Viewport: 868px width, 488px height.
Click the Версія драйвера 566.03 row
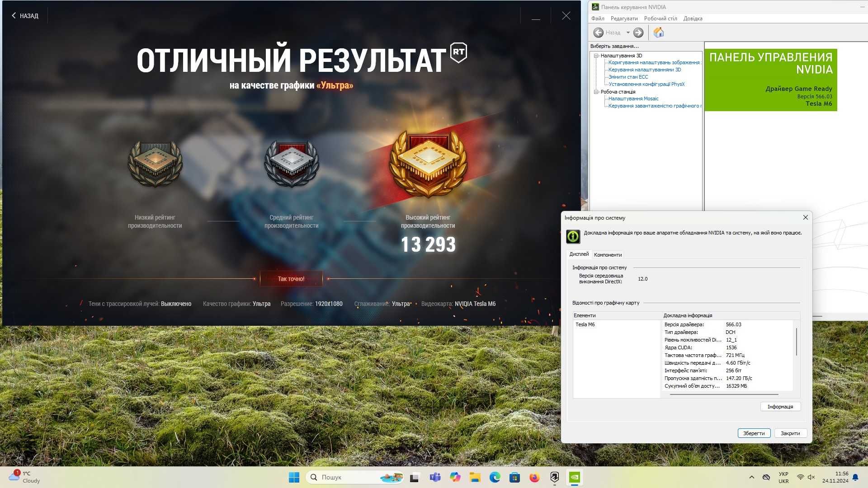[727, 324]
